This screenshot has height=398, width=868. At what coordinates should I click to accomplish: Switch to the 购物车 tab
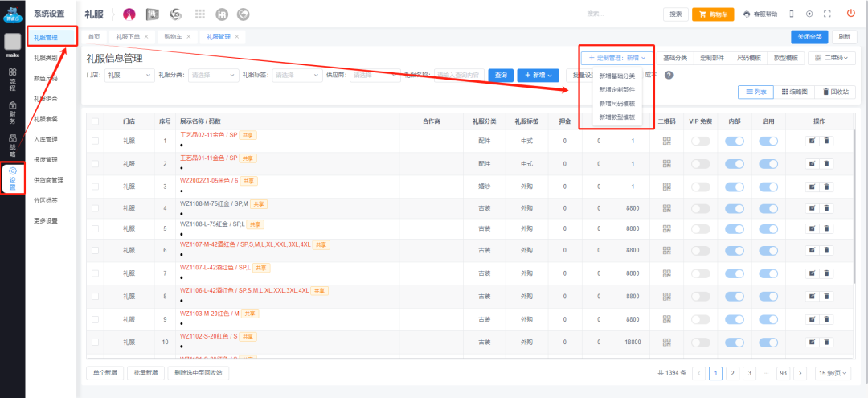[172, 36]
